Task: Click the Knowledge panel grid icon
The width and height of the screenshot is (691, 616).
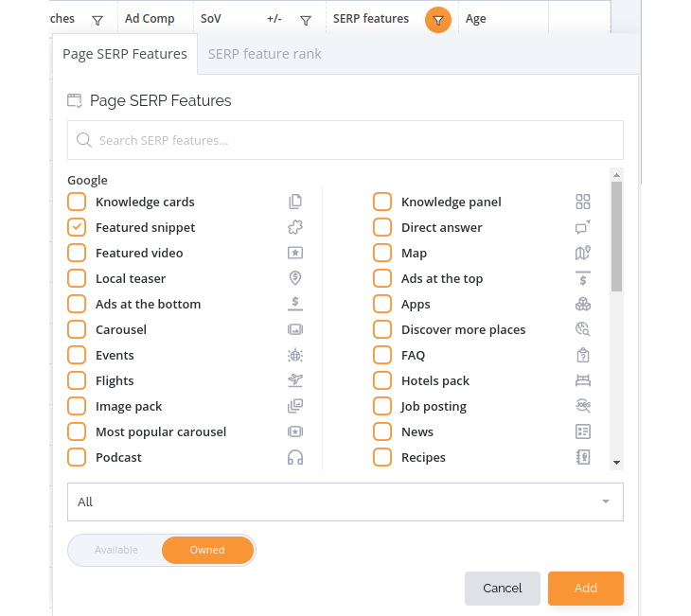Action: tap(582, 202)
